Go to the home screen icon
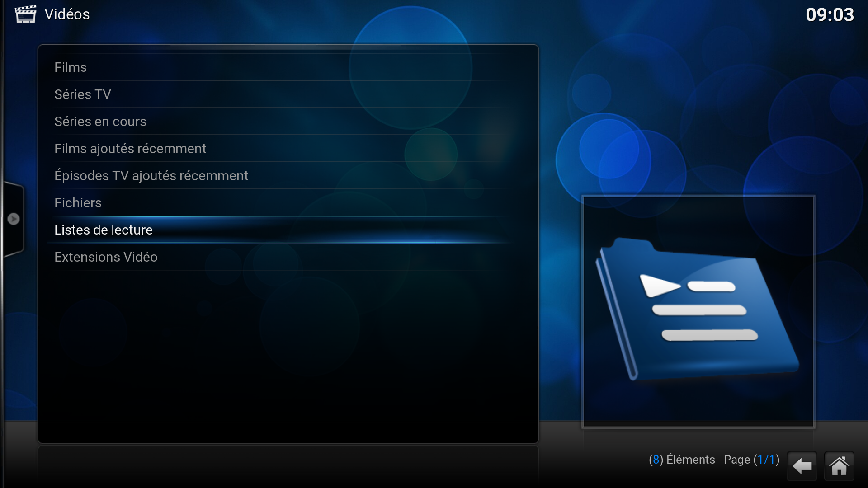868x488 pixels. [839, 466]
